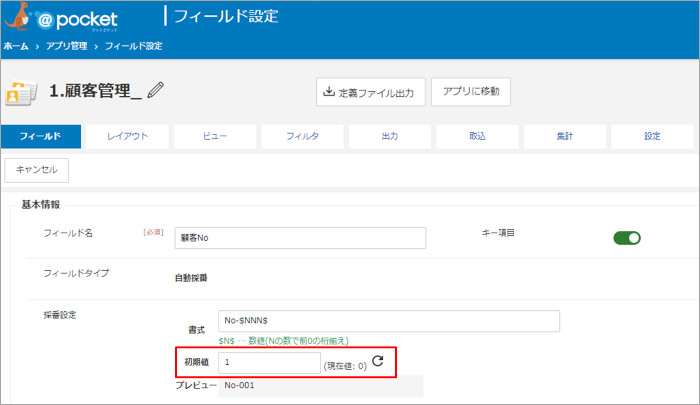Click the 1.顧客管理_ app title
Viewport: 700px width, 405px height.
pos(95,91)
